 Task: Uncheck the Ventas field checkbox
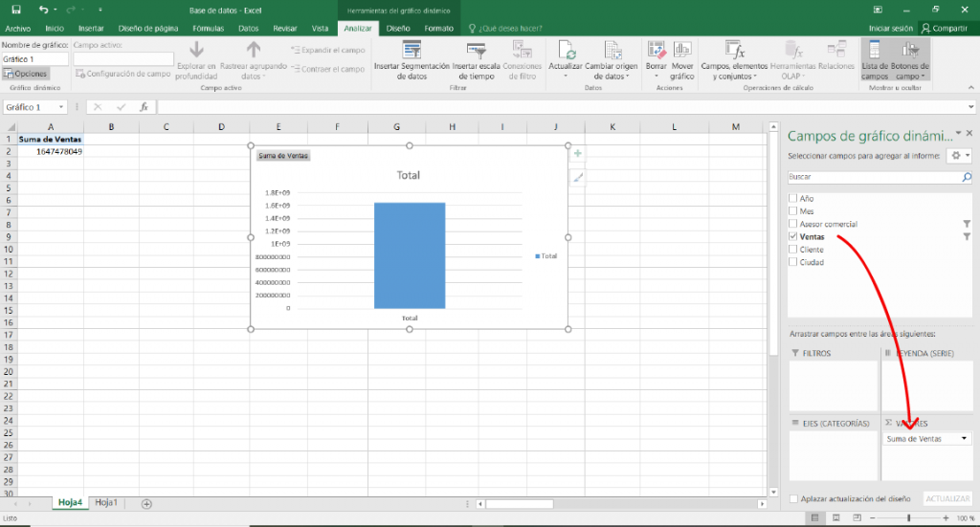(793, 236)
